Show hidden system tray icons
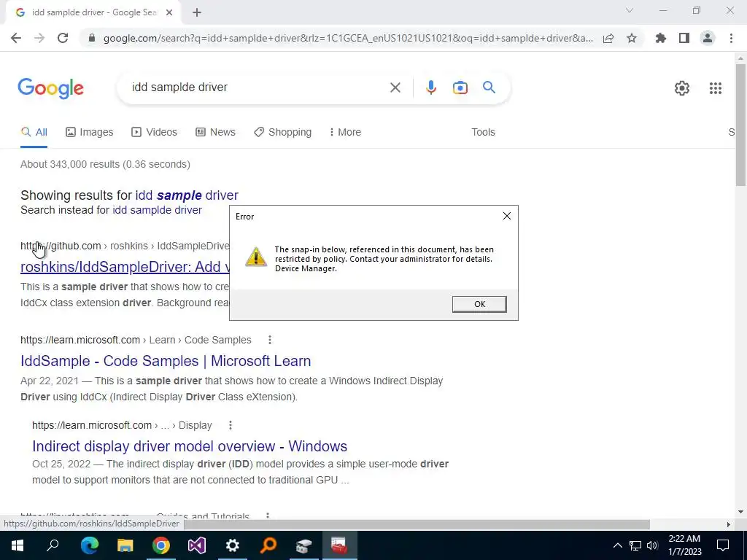 tap(617, 545)
